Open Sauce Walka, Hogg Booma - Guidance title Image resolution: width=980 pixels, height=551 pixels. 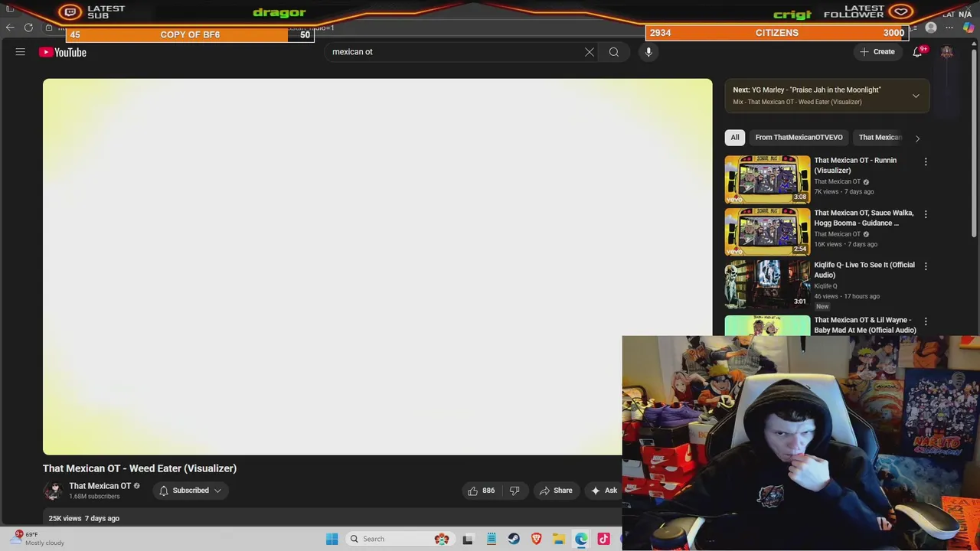click(x=864, y=218)
